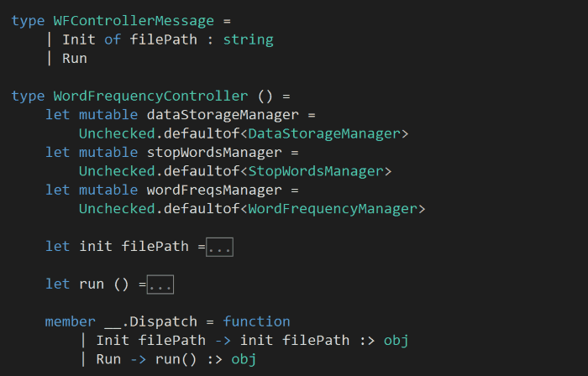Viewport: 588px width, 376px height.
Task: Click obj at the end of the Run match line
Action: [x=244, y=359]
